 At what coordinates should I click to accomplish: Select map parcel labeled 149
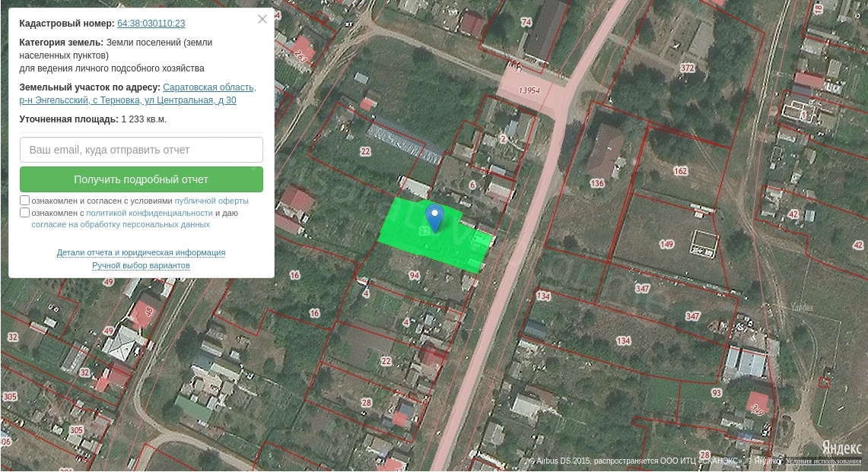[666, 244]
